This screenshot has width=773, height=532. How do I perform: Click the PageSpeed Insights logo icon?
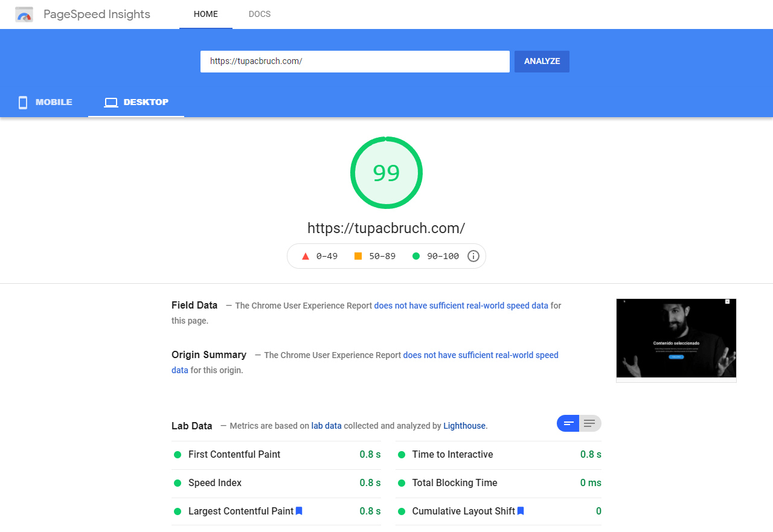click(24, 14)
